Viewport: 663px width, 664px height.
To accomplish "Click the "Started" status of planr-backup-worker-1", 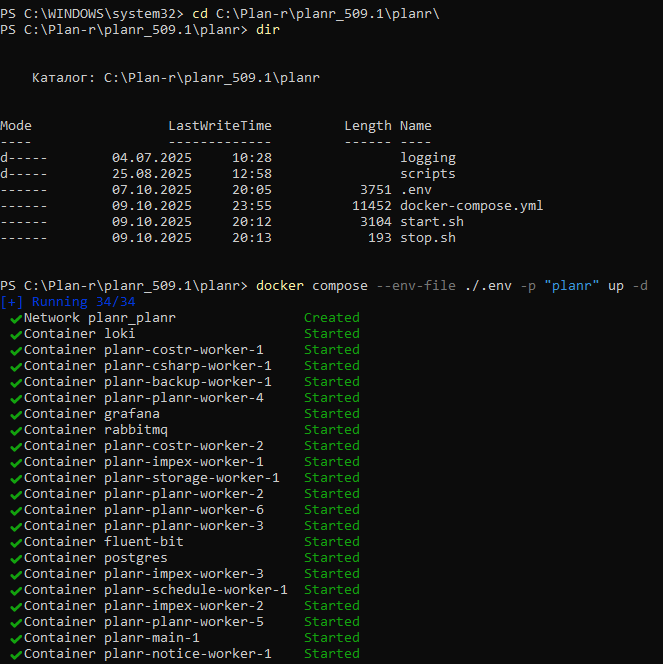I will (x=331, y=382).
